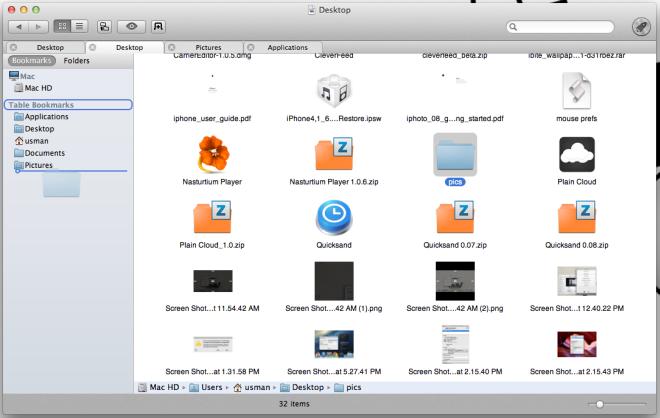Image resolution: width=660 pixels, height=418 pixels.
Task: Select the Screen Shot 42 AM (1).png thumbnail
Action: point(334,281)
